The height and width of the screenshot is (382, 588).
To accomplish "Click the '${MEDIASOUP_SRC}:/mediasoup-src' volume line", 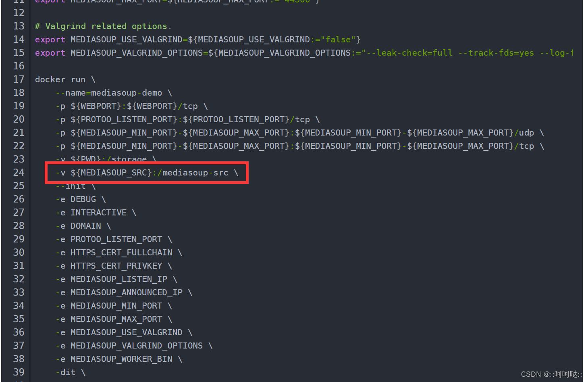I will pos(147,173).
